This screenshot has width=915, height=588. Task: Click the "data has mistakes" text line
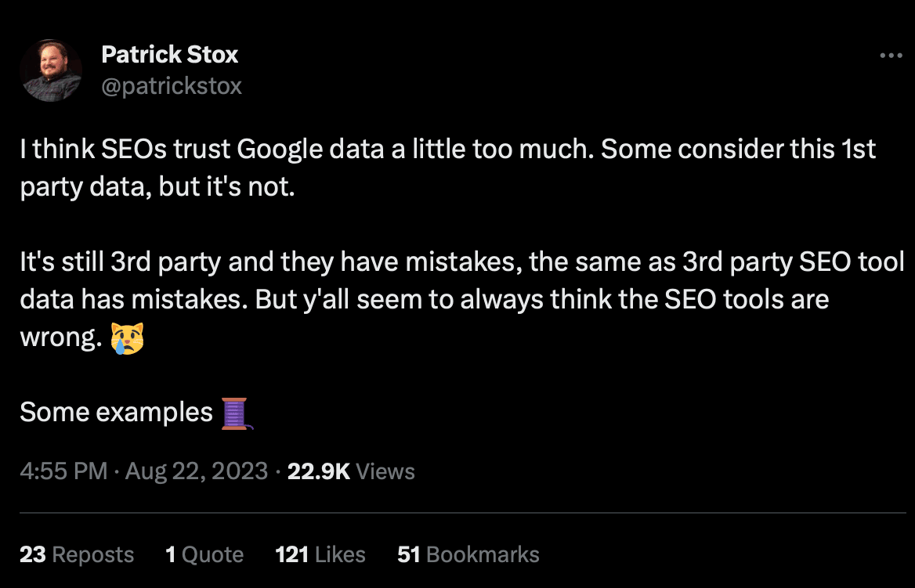click(x=424, y=300)
